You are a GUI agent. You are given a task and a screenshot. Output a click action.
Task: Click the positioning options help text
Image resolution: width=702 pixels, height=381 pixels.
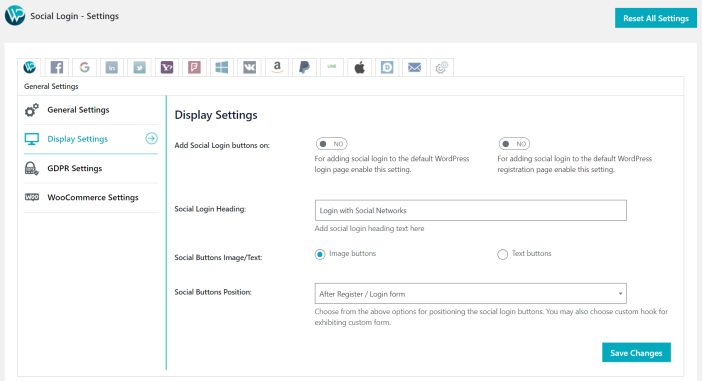point(491,317)
